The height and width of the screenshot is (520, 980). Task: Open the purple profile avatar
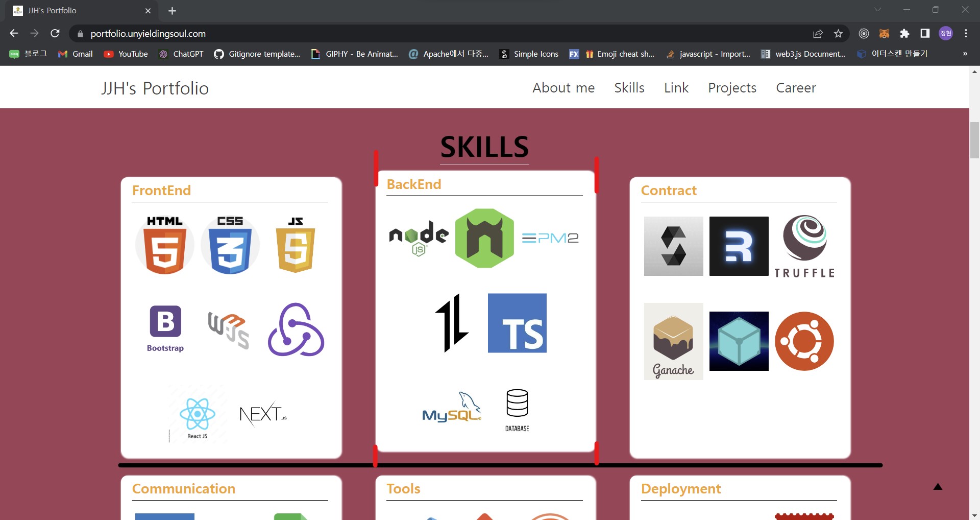click(x=945, y=33)
